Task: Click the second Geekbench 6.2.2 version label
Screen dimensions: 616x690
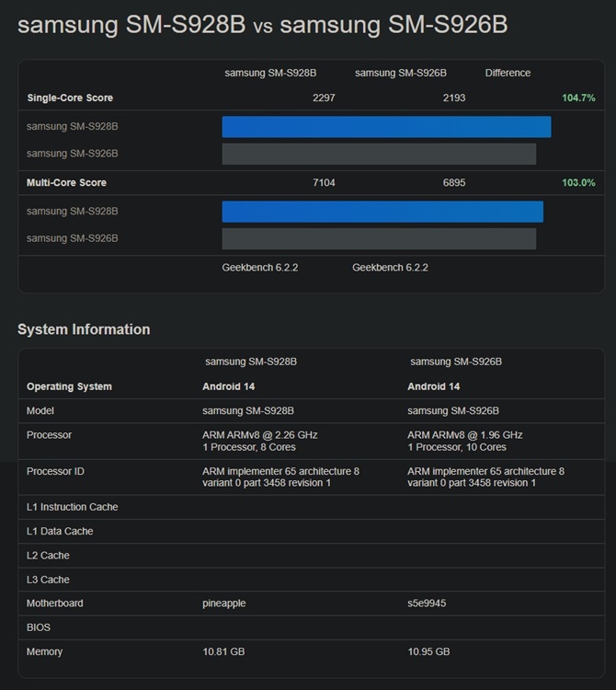Action: point(390,268)
